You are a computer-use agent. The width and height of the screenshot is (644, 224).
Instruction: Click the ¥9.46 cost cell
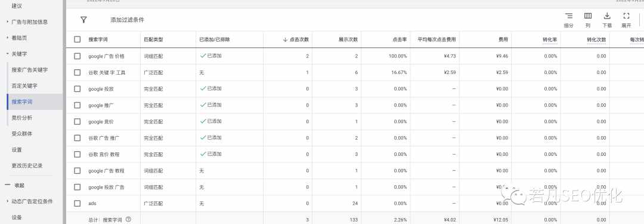(502, 56)
